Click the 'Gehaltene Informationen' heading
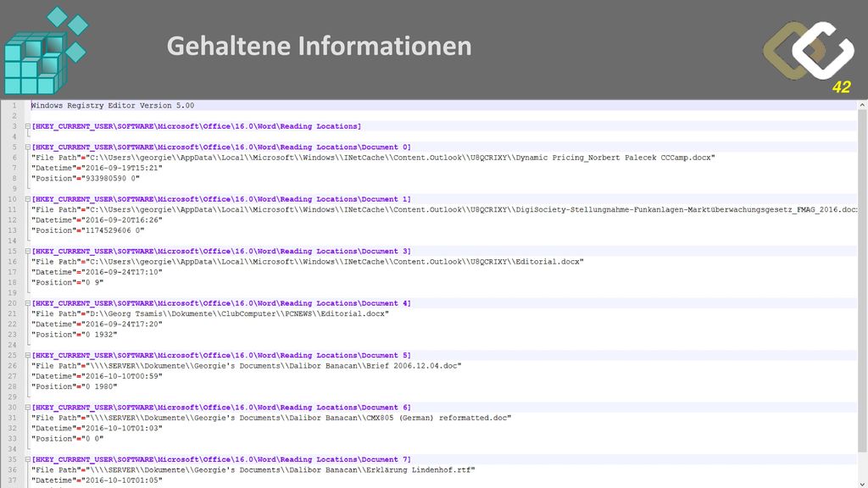The height and width of the screenshot is (488, 868). [x=320, y=46]
